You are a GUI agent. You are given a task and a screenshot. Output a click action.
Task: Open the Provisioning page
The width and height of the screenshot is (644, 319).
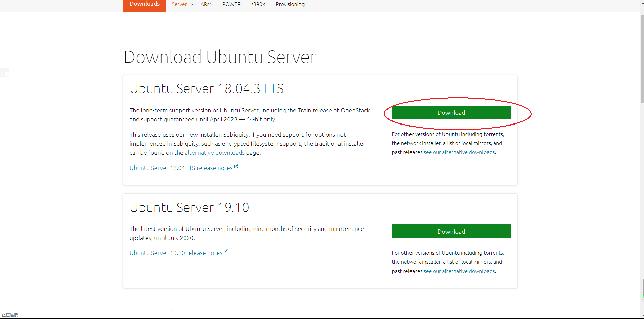click(x=290, y=4)
